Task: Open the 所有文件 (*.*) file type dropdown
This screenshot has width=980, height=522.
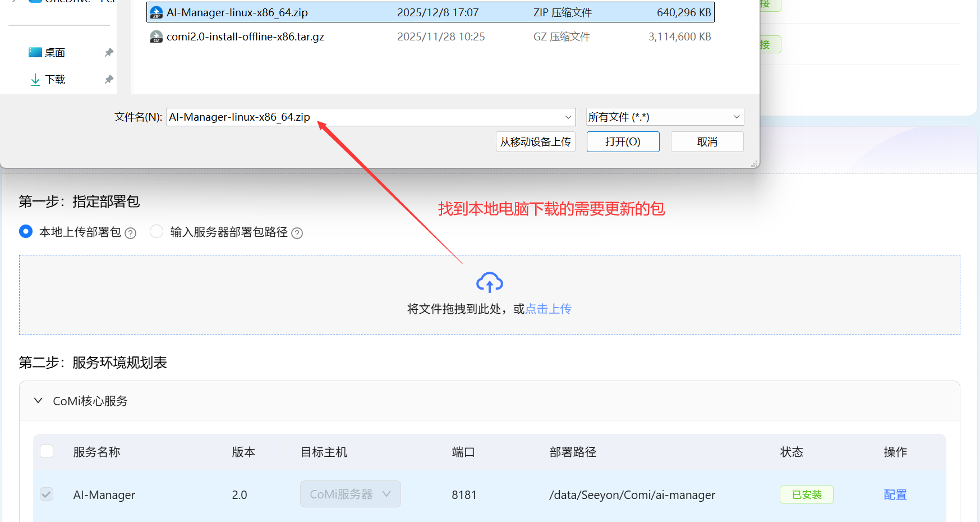Action: [x=665, y=117]
